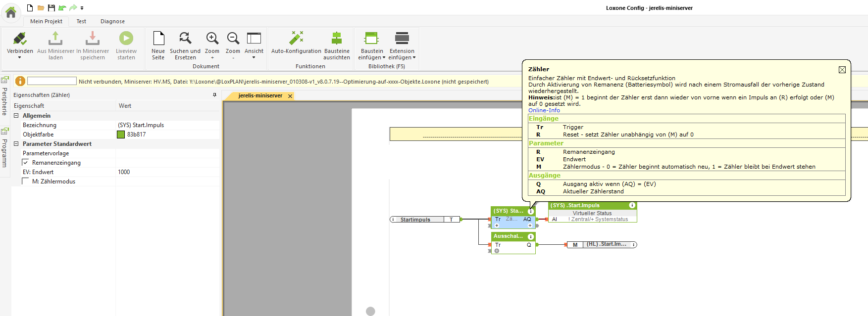Enable the M: Zählermodus checkbox
Viewport: 868px width, 316px height.
[26, 181]
